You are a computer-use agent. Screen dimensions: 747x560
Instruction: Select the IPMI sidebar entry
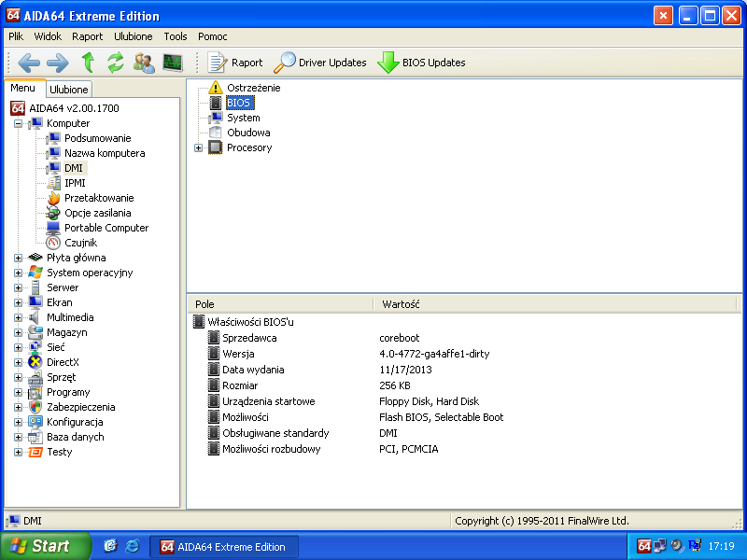[x=76, y=182]
